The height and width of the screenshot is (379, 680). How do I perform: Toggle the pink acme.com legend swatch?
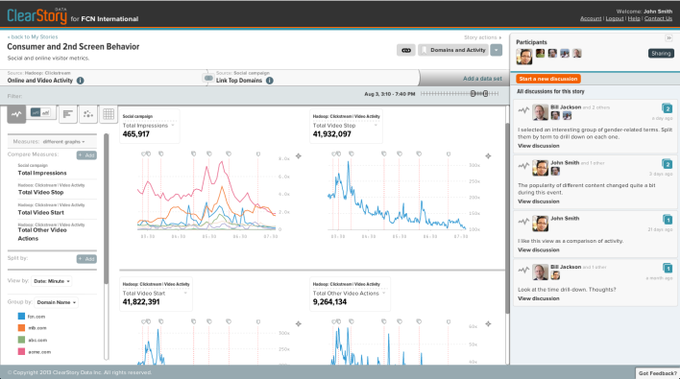click(x=21, y=352)
